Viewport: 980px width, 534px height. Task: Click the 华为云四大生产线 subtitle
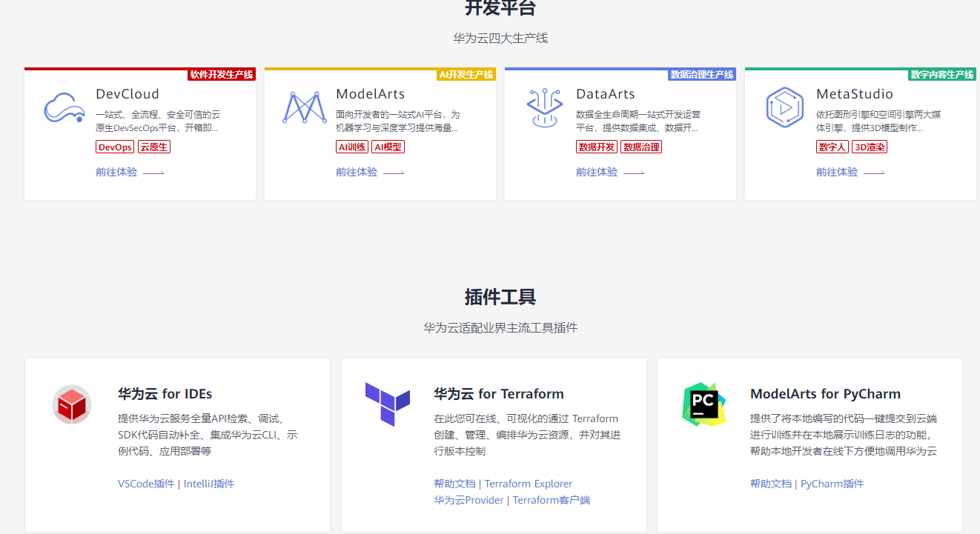click(500, 38)
